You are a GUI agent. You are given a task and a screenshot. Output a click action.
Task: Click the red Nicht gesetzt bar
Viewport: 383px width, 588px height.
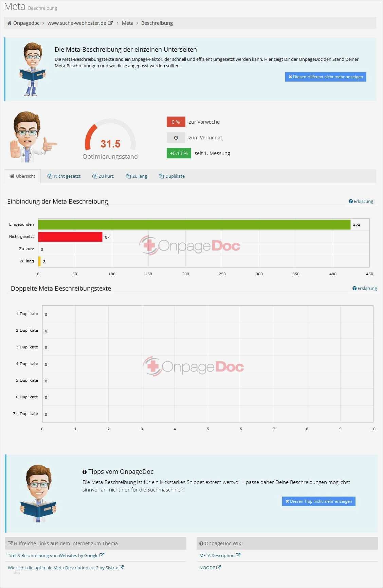tap(70, 237)
